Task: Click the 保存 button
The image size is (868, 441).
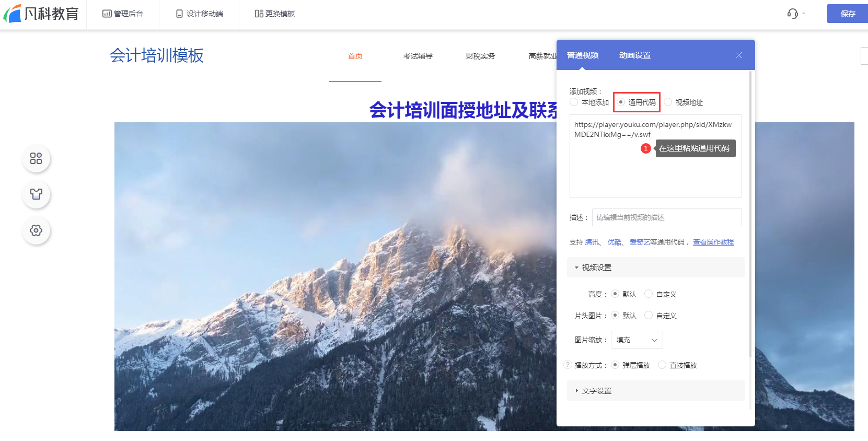Action: point(848,14)
